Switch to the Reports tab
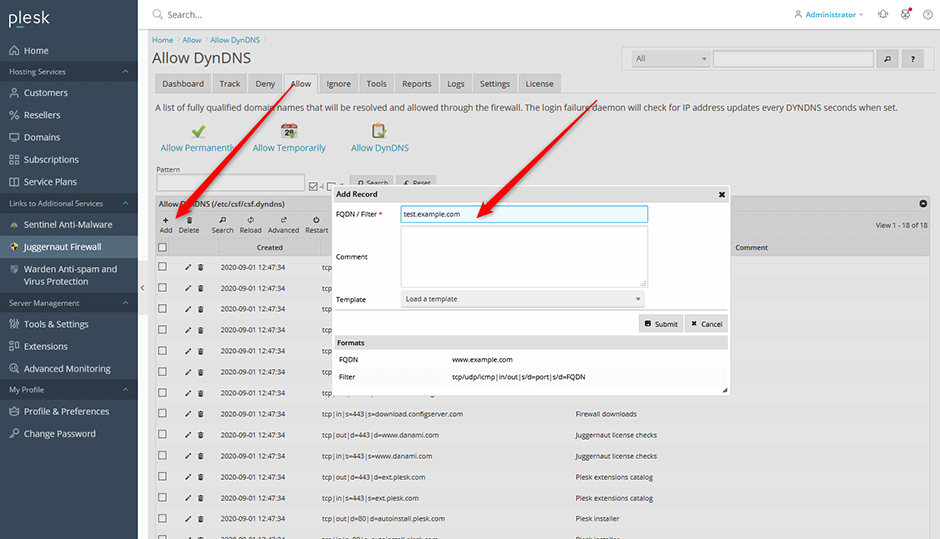 417,84
